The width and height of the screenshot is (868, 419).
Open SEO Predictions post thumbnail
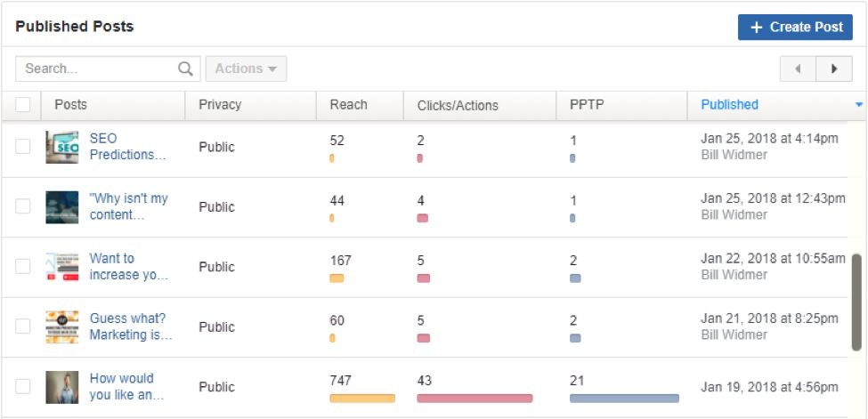(x=61, y=147)
